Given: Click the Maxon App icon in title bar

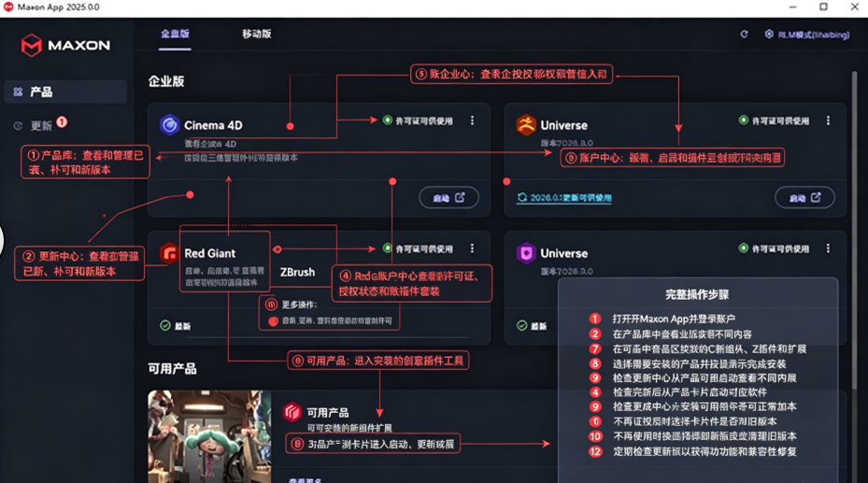Looking at the screenshot, I should (7, 7).
